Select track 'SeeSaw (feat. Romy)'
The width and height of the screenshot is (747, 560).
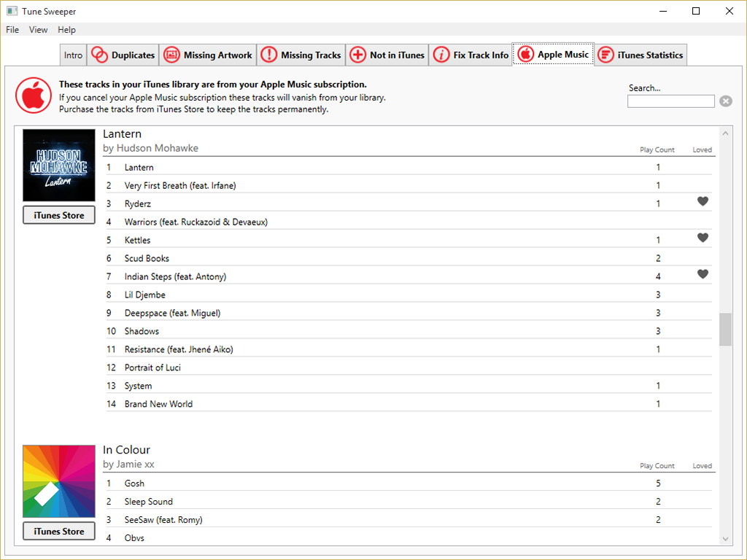(409, 519)
